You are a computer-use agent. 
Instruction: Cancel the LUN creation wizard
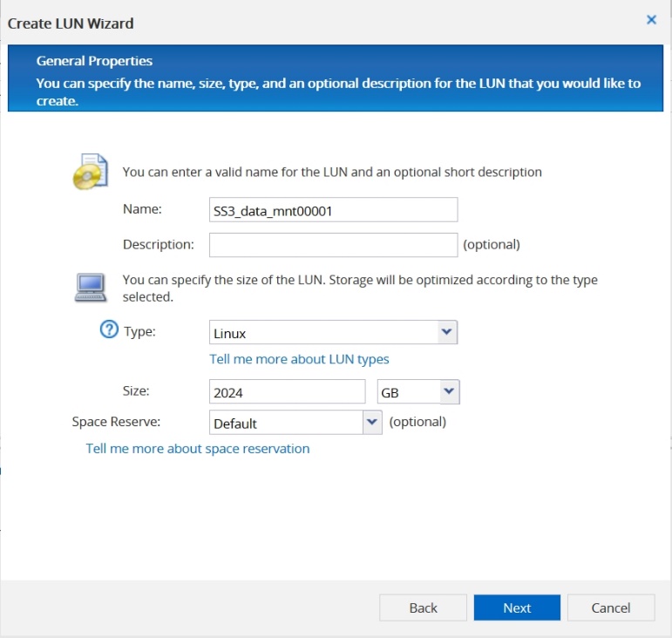pyautogui.click(x=610, y=607)
